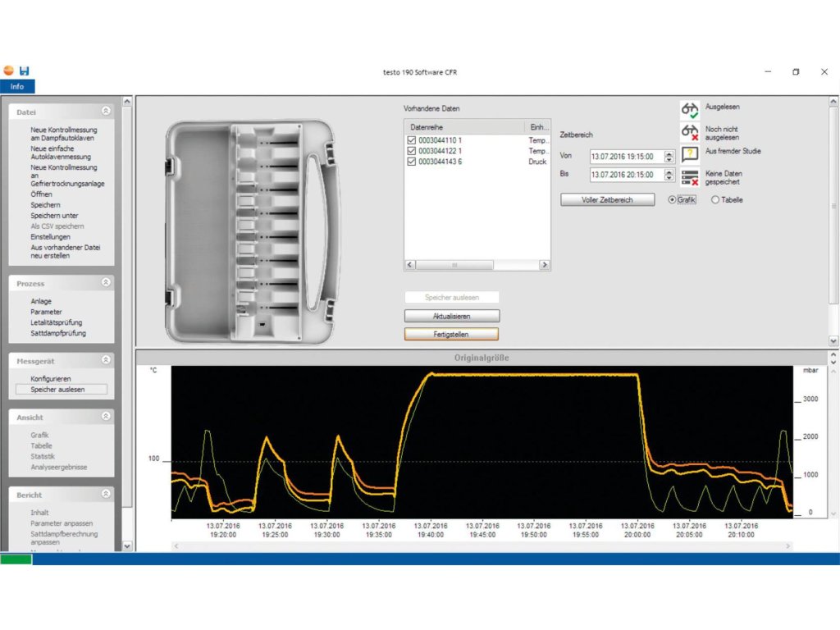Select Speicher auslesen in Messgerät panel
The height and width of the screenshot is (630, 840).
(x=61, y=390)
